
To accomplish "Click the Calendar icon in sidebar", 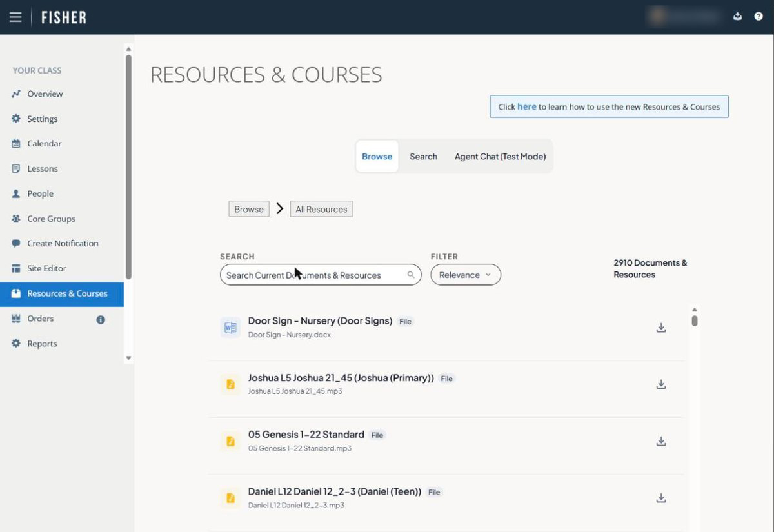I will (x=16, y=144).
